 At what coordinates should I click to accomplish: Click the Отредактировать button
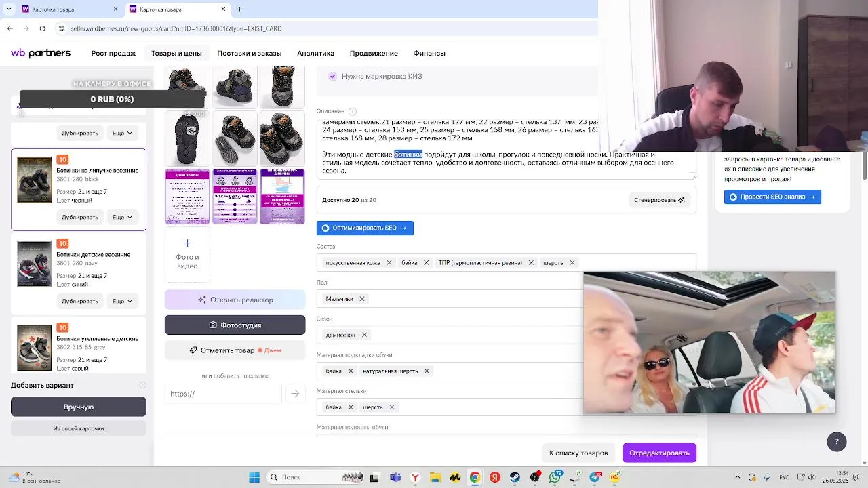659,453
